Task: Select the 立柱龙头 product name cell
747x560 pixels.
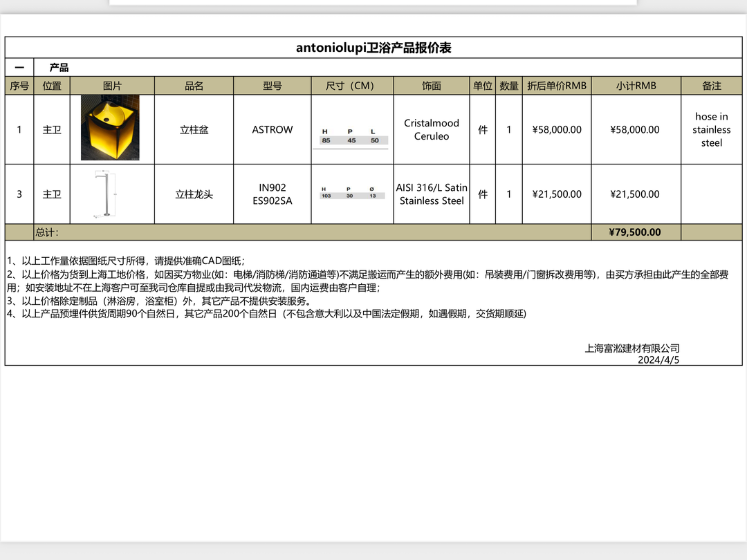Action: [194, 194]
